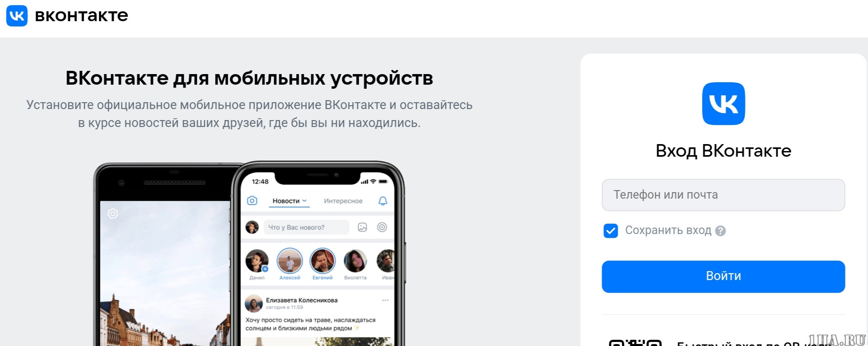The height and width of the screenshot is (346, 868).
Task: Expand the Новости dropdown in the phone mockup
Action: tap(289, 201)
